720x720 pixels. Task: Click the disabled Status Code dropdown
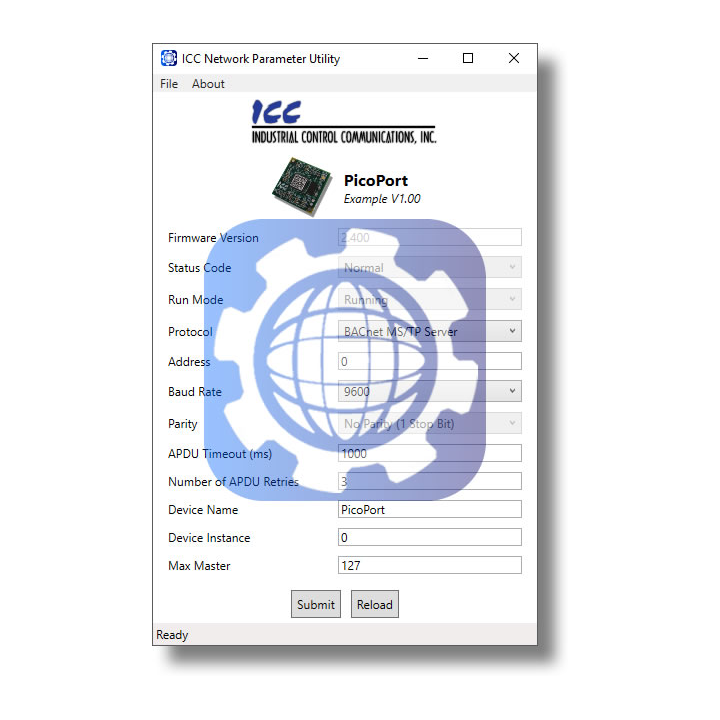tap(429, 267)
